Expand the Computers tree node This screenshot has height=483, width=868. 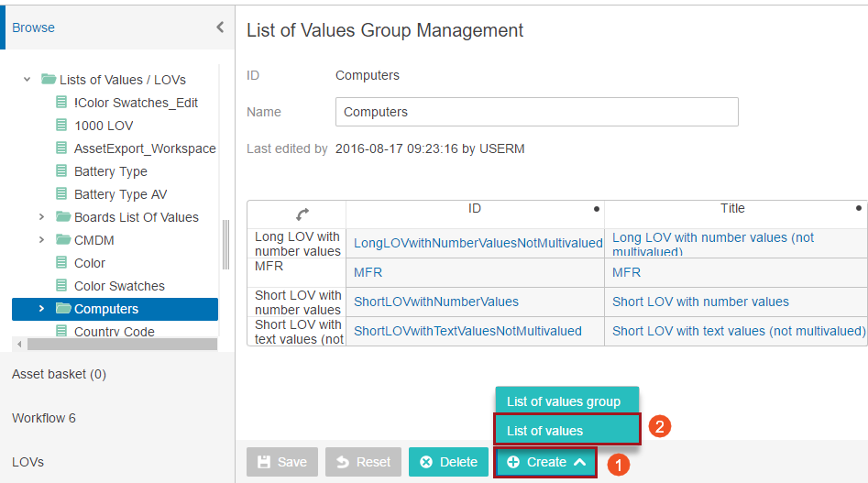click(41, 308)
